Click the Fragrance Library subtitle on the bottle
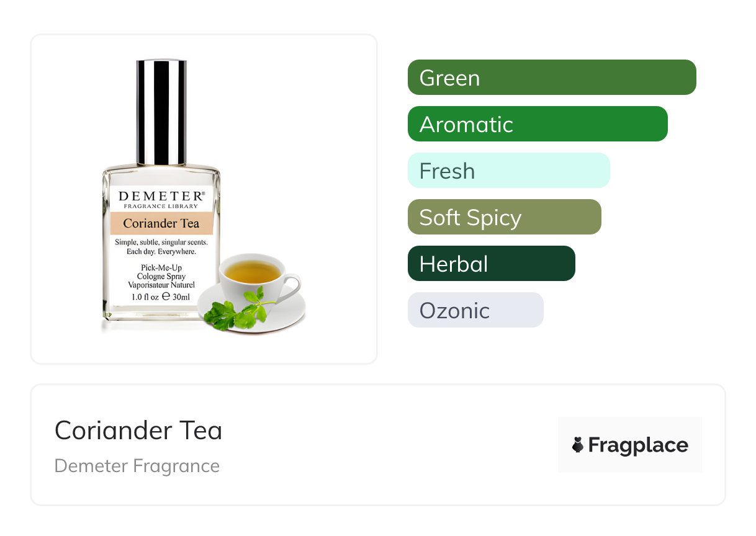Image resolution: width=756 pixels, height=536 pixels. 161,206
